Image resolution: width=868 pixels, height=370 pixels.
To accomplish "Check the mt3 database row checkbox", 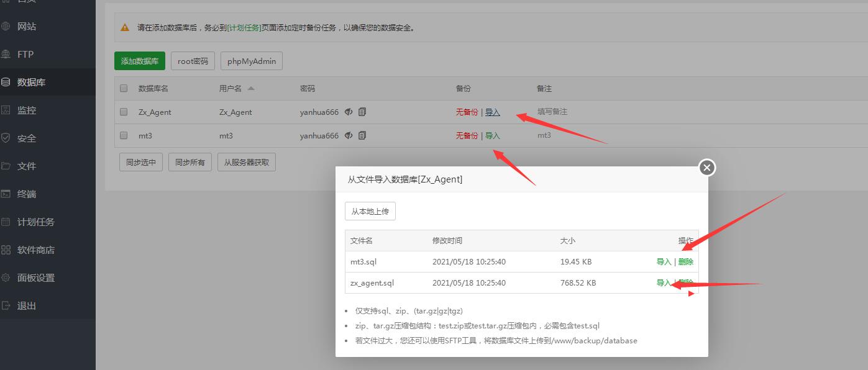I will (x=124, y=135).
